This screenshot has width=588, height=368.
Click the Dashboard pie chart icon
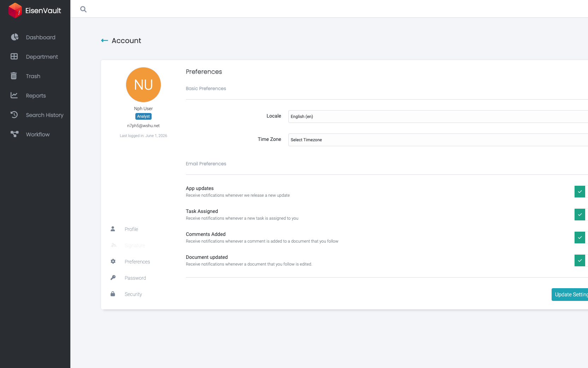coord(14,37)
